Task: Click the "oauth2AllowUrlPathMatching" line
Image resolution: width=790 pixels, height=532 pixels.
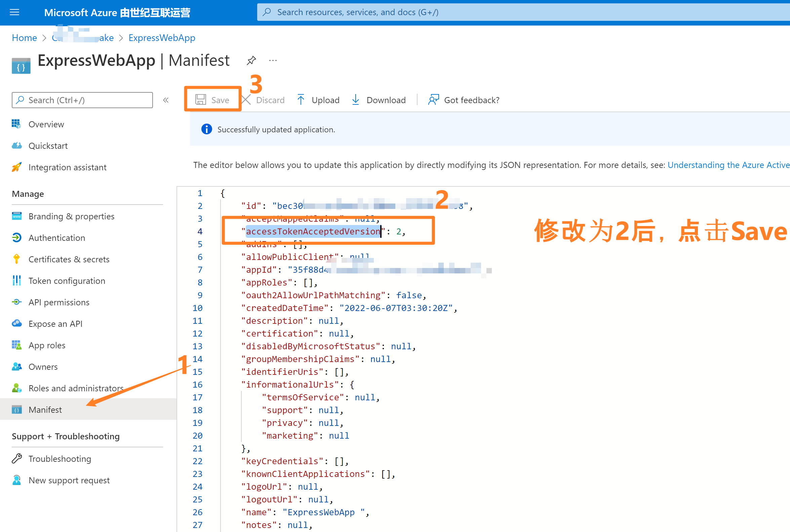Action: (x=333, y=295)
